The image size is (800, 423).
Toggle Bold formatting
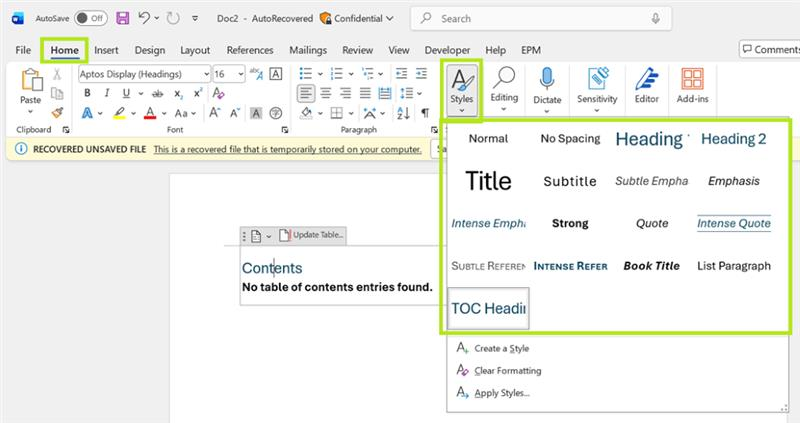coord(87,93)
